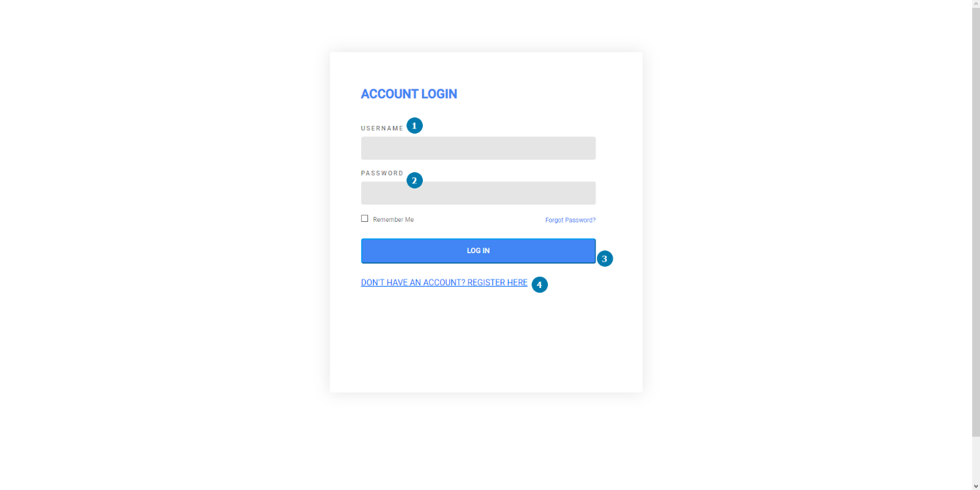Image resolution: width=980 pixels, height=490 pixels.
Task: Click the numbered badge 2 beside Password
Action: point(414,181)
